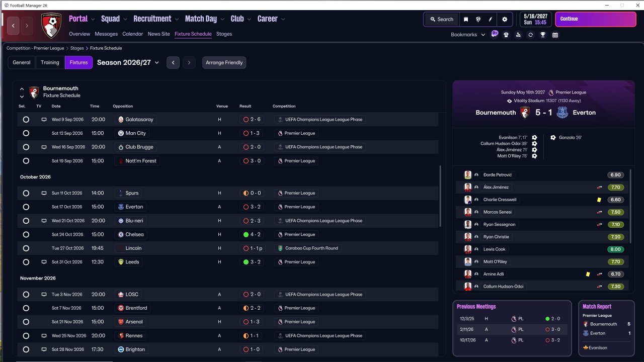
Task: Open the notifications chat bubble with 9+ badge
Action: [x=495, y=34]
